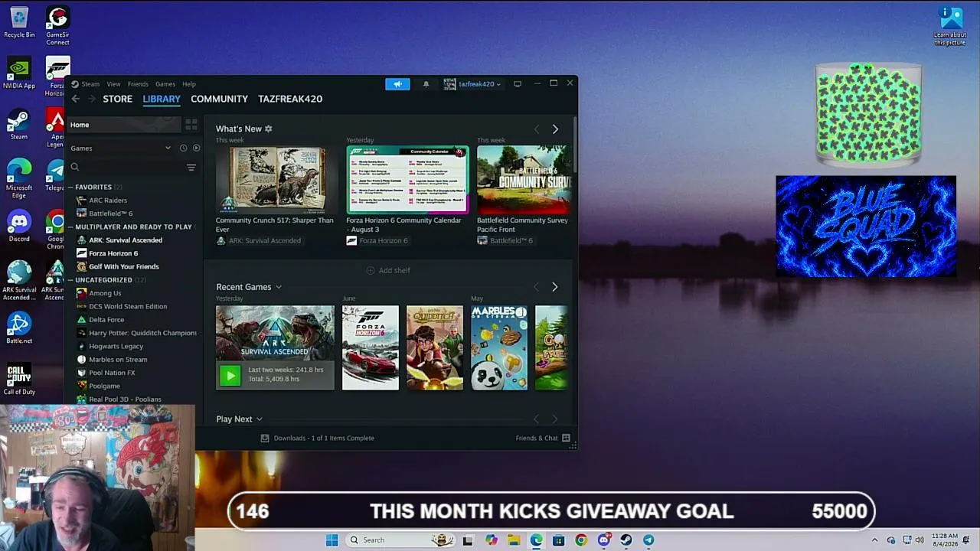Viewport: 980px width, 551px height.
Task: Open the Battle.net desktop shortcut
Action: tap(19, 328)
